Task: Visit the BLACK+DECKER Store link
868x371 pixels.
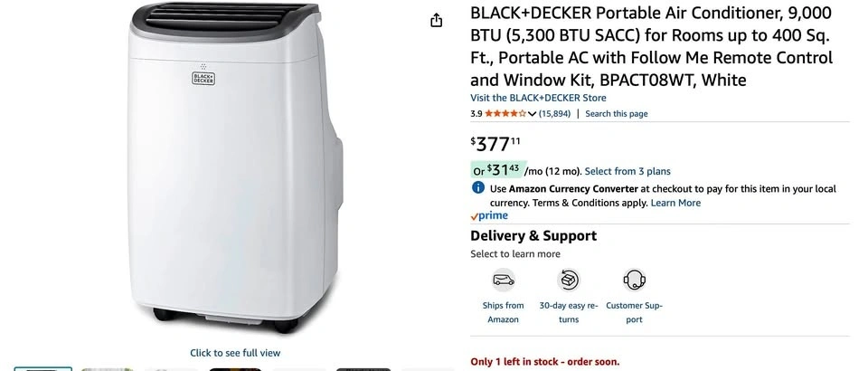Action: click(538, 98)
